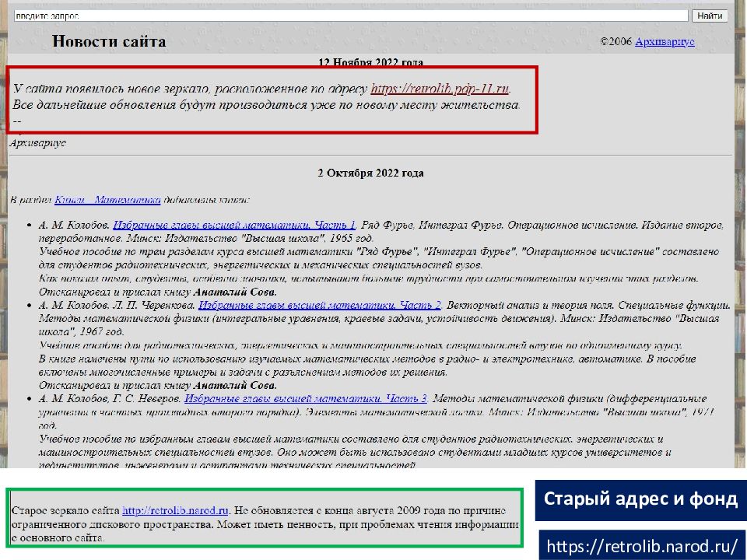
Task: Open the Книги - Математика section link
Action: pos(107,200)
